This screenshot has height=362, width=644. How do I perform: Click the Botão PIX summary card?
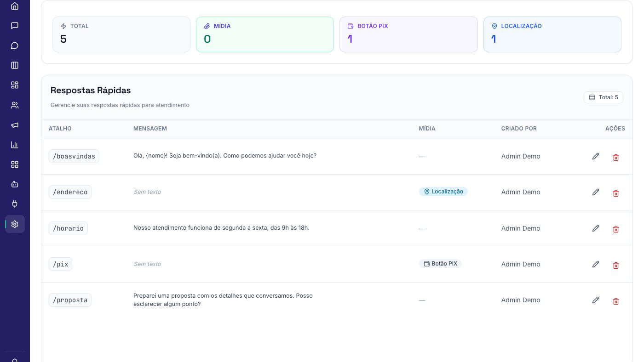[x=408, y=34]
